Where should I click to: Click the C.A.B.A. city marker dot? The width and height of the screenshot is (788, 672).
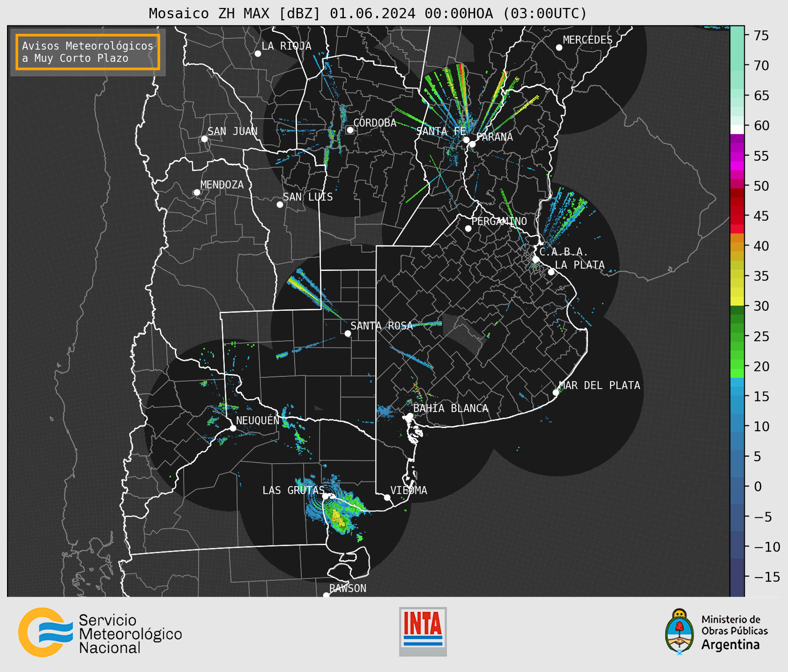pos(536,259)
